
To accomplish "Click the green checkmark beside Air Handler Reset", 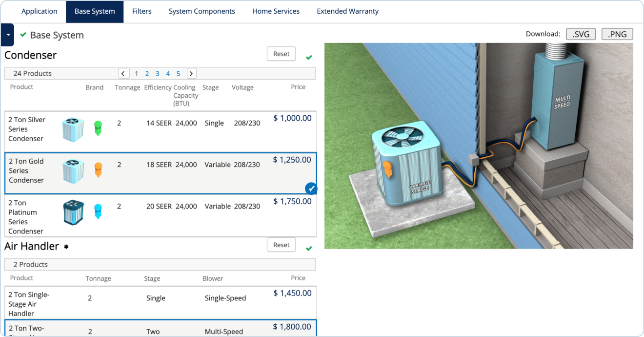I will [309, 249].
